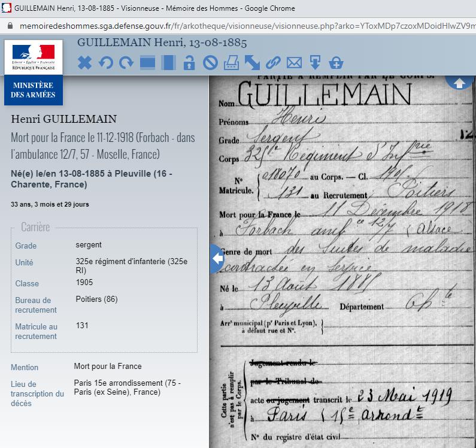
Task: Click the Chrome address bar URL
Action: (247, 26)
